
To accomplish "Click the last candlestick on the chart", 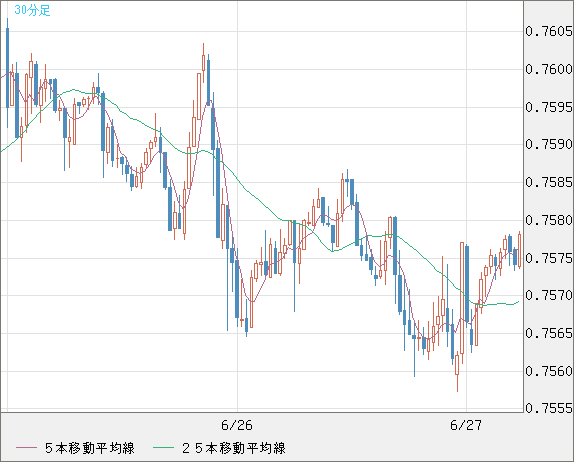I will click(519, 250).
